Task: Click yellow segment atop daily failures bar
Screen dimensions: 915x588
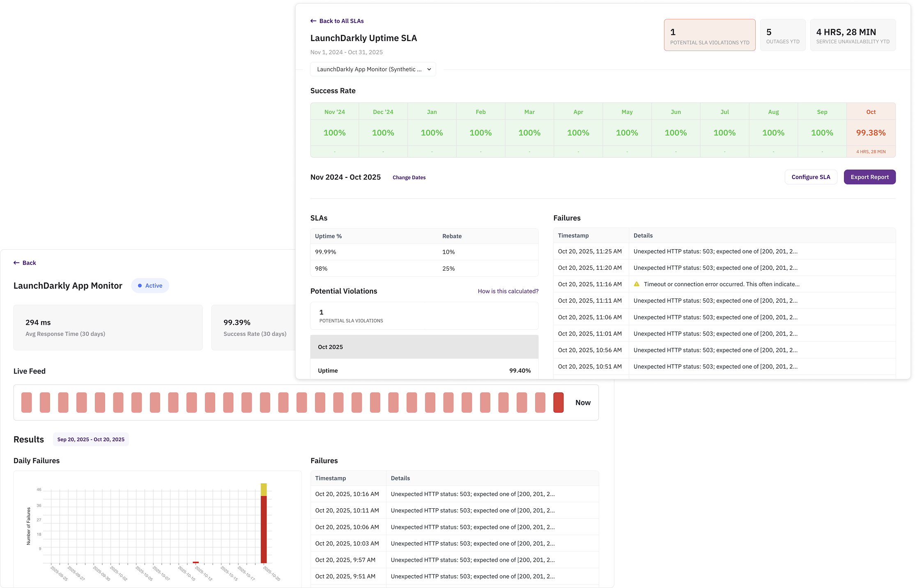Action: [264, 489]
